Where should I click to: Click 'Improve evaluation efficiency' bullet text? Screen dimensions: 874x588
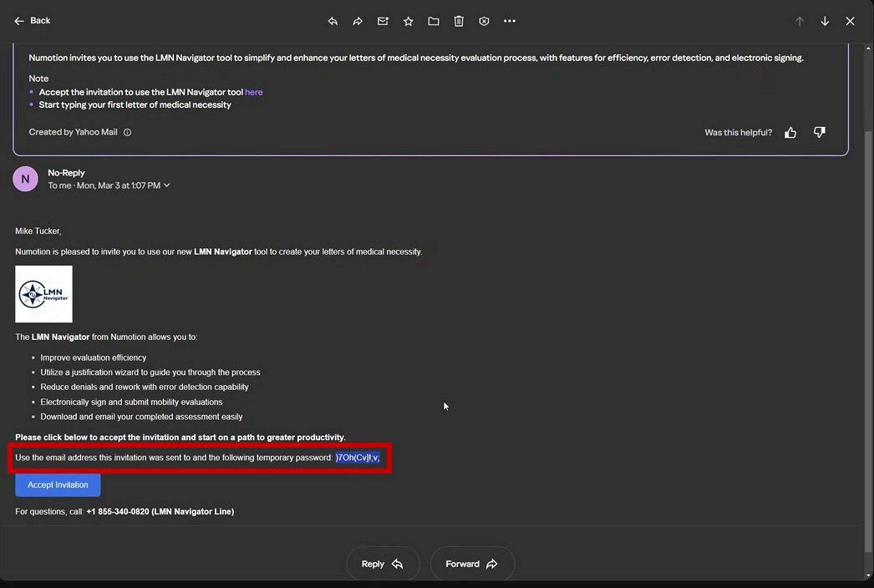[x=93, y=357]
